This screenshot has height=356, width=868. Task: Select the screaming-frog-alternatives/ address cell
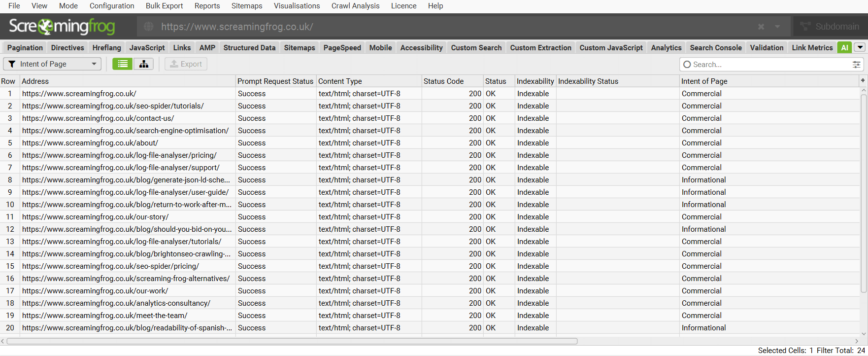[x=128, y=279]
